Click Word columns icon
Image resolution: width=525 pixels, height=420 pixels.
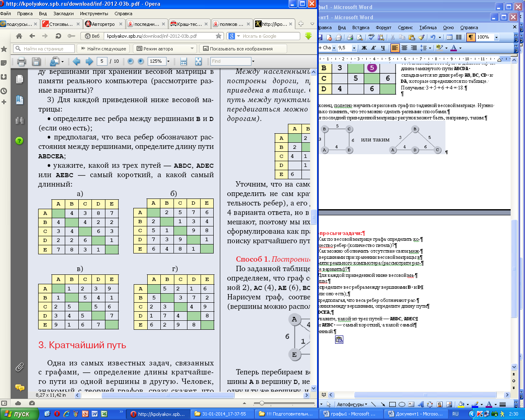(459, 37)
